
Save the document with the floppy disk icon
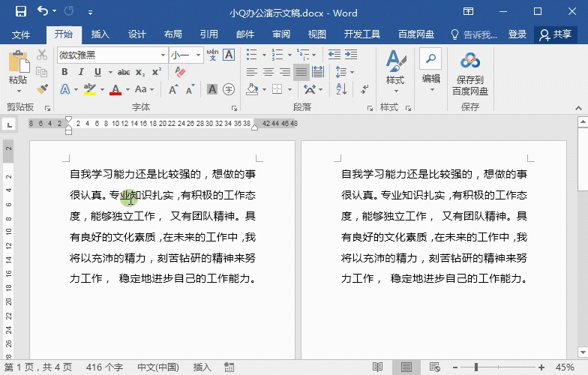21,11
